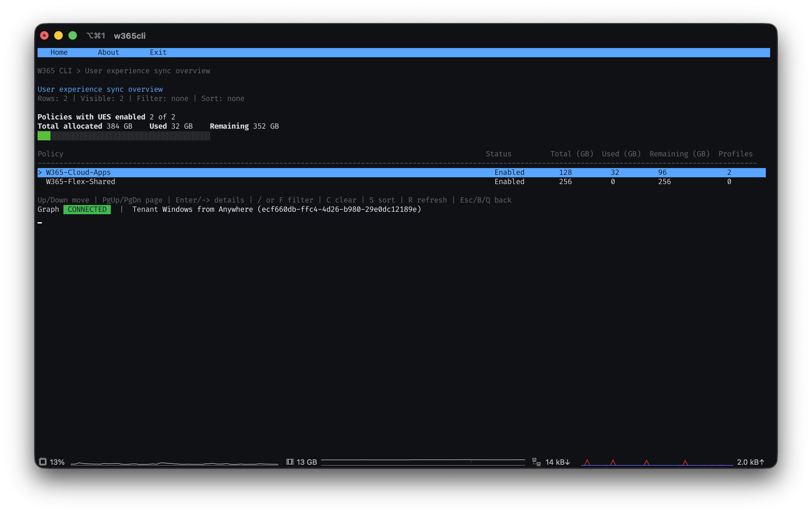Click the 'Sort: none' indicator
Screen dimensions: 812x514
(223, 98)
